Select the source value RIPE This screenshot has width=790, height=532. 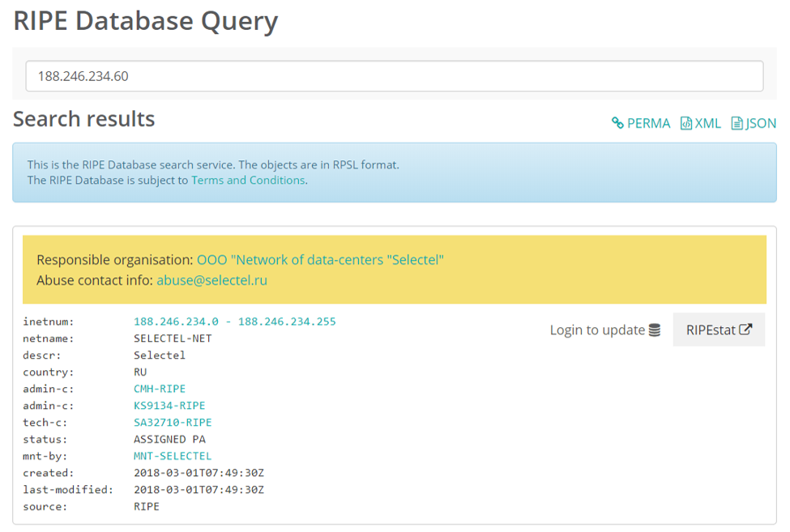coord(147,506)
